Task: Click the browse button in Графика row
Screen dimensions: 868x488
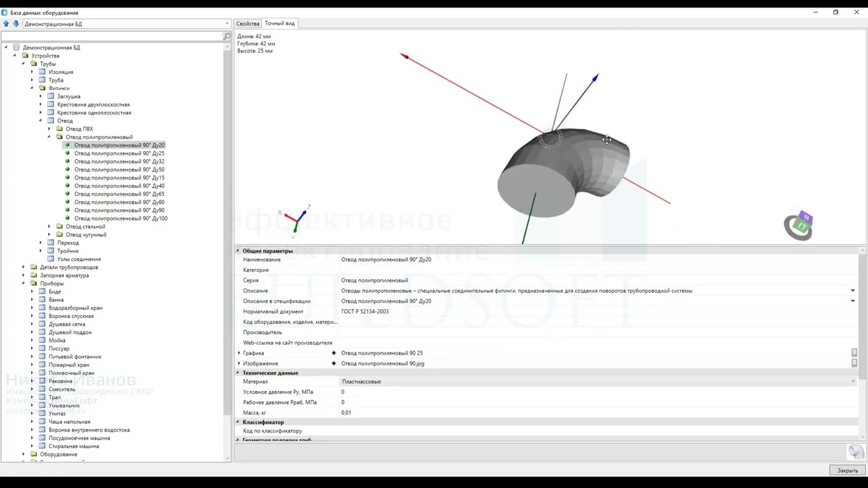Action: point(854,353)
